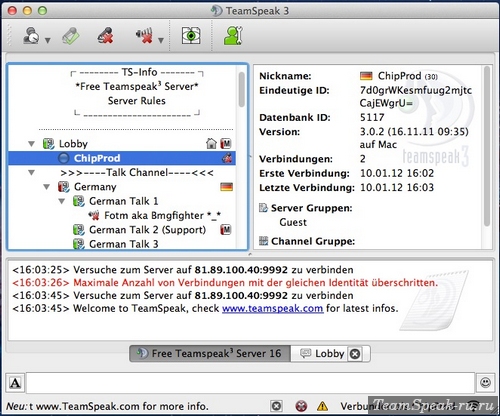
Task: Click the Server Gruppen icon
Action: (263, 208)
